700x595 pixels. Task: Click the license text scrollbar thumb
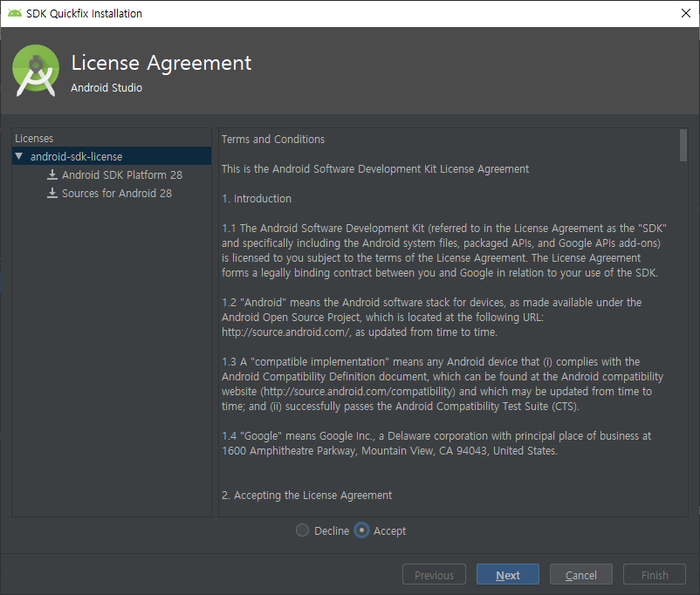coord(683,146)
